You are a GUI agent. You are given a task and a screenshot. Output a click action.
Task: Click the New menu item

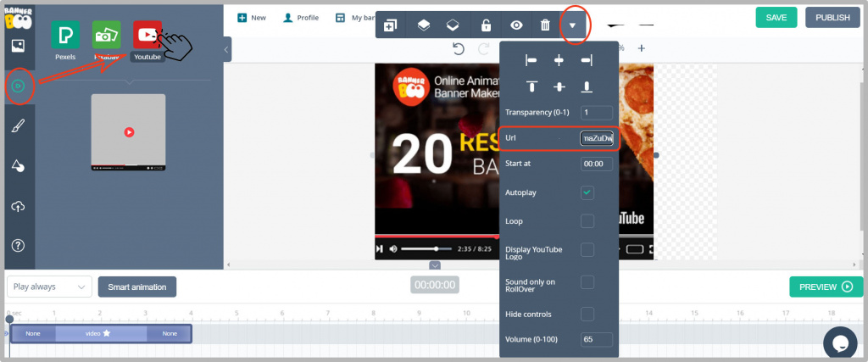pos(252,18)
